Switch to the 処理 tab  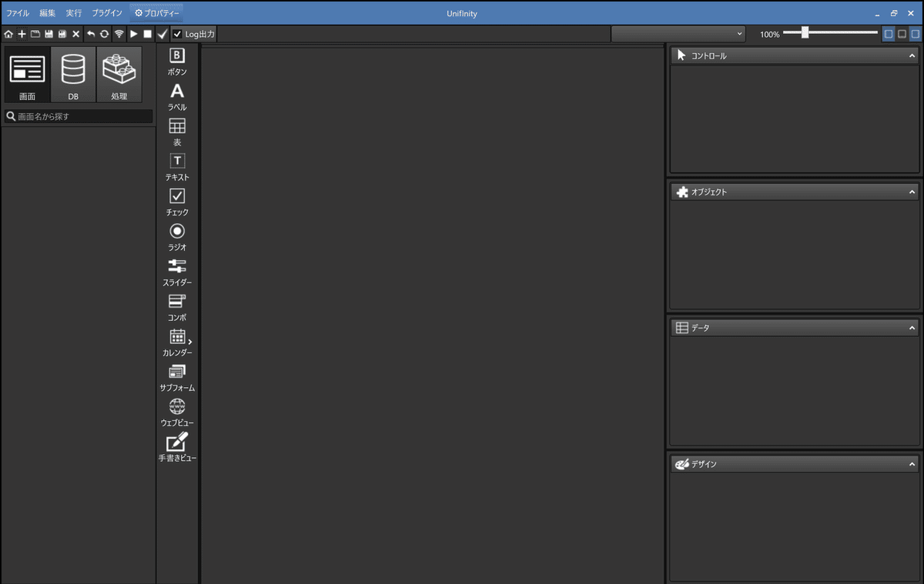click(x=119, y=75)
